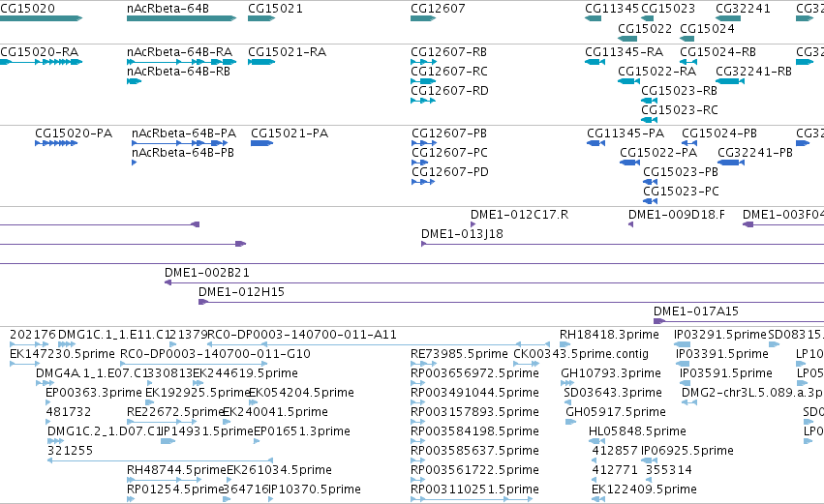
Task: Select the CG15021 gene label
Action: pos(275,9)
